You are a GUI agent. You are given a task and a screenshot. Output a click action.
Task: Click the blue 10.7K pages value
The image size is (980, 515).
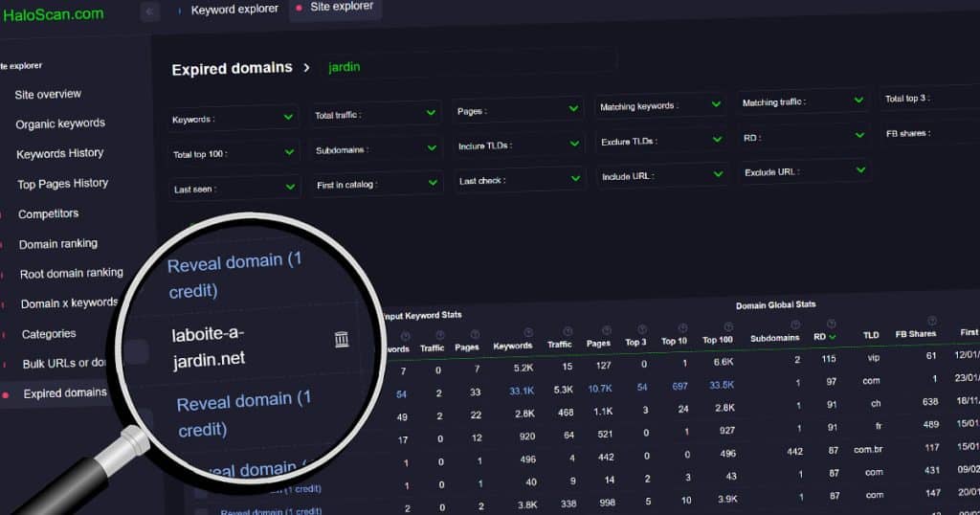(599, 388)
